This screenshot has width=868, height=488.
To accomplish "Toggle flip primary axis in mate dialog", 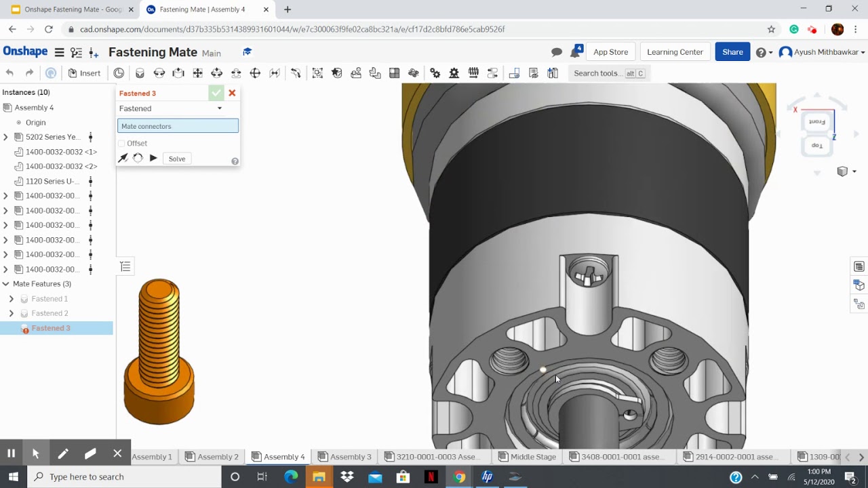I will (123, 158).
